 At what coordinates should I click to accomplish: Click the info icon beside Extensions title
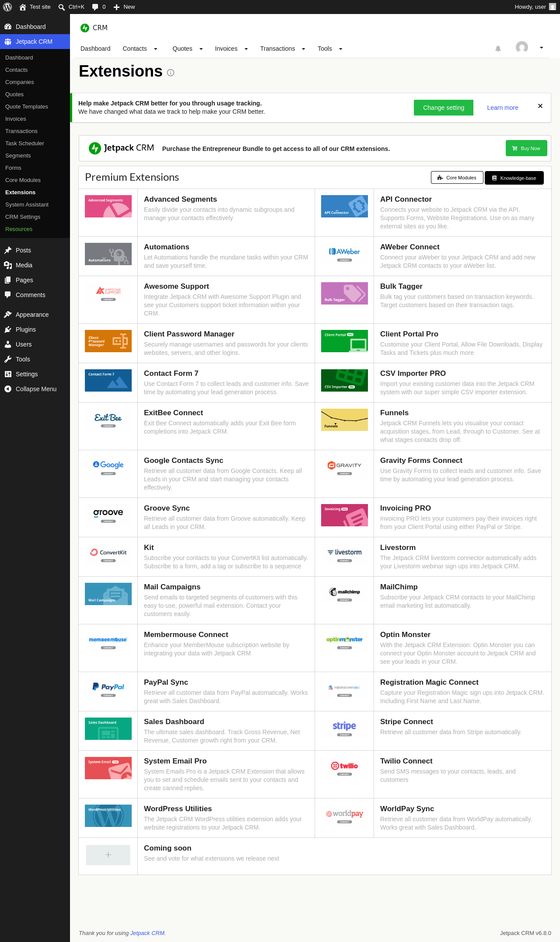[x=171, y=73]
